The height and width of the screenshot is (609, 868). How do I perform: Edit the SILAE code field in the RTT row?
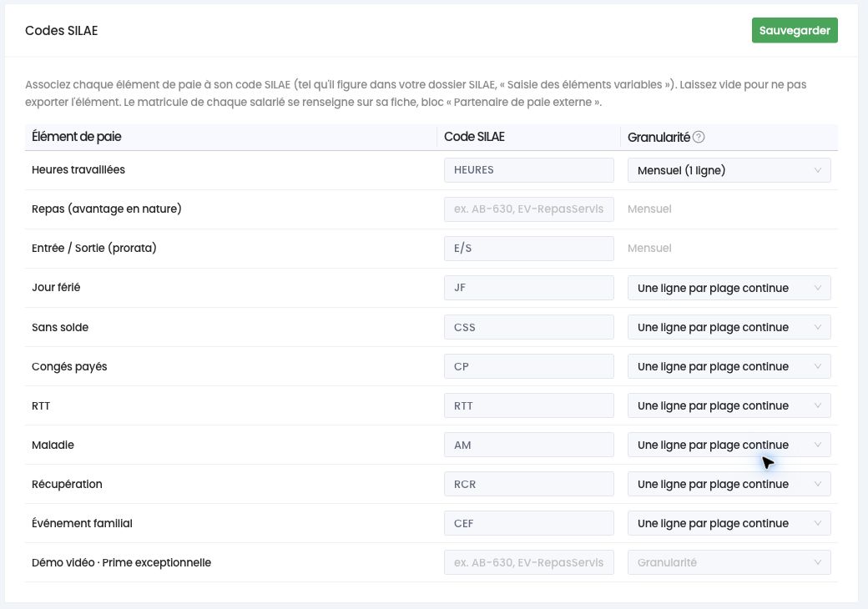[528, 406]
